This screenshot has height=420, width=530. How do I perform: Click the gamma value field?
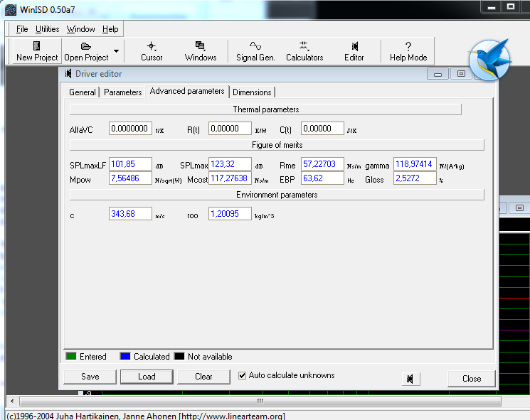point(415,164)
